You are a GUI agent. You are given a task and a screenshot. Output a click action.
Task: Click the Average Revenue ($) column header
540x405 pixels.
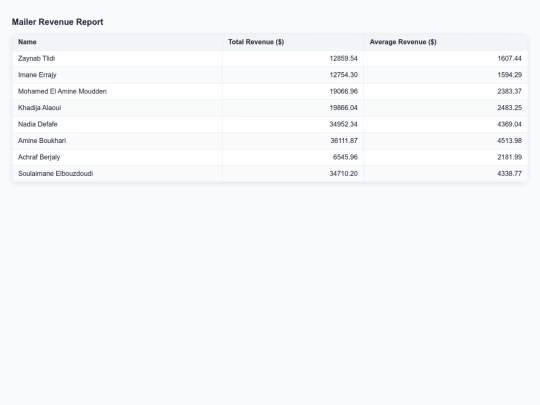[445, 42]
